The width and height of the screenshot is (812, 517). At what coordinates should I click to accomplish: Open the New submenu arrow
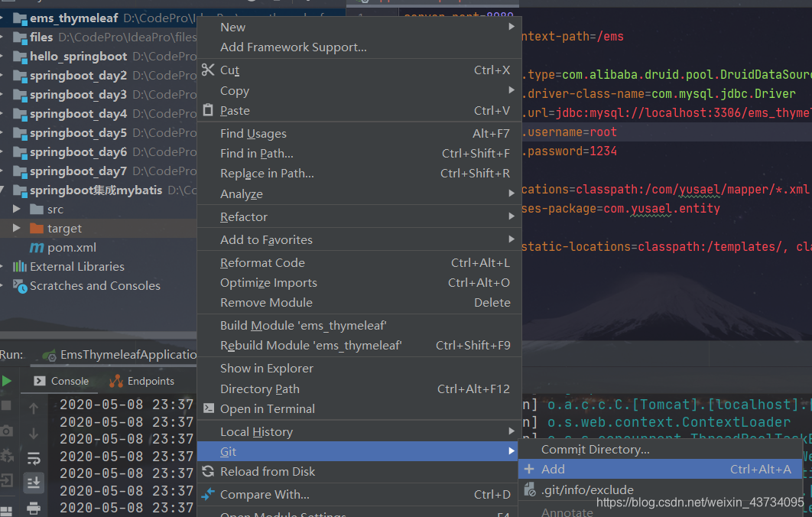(x=511, y=27)
